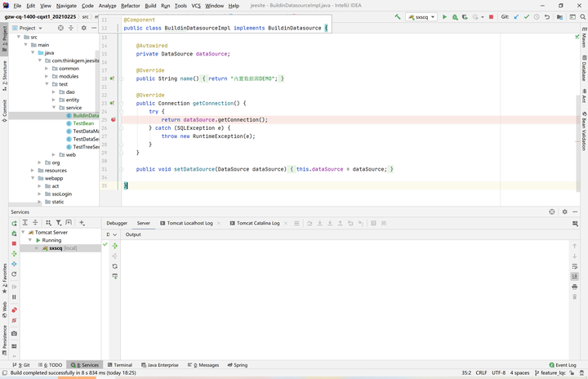This screenshot has height=379, width=588.
Task: Start debugging with the bug icon
Action: (x=455, y=16)
